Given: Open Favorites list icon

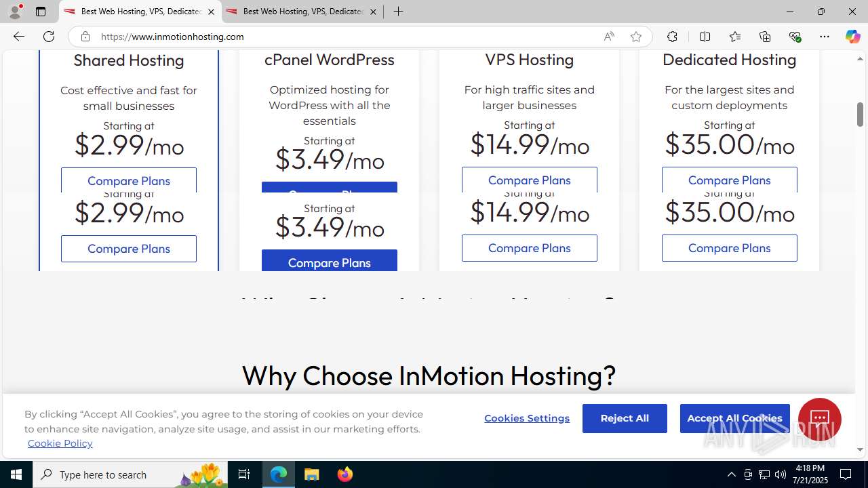Looking at the screenshot, I should (735, 37).
